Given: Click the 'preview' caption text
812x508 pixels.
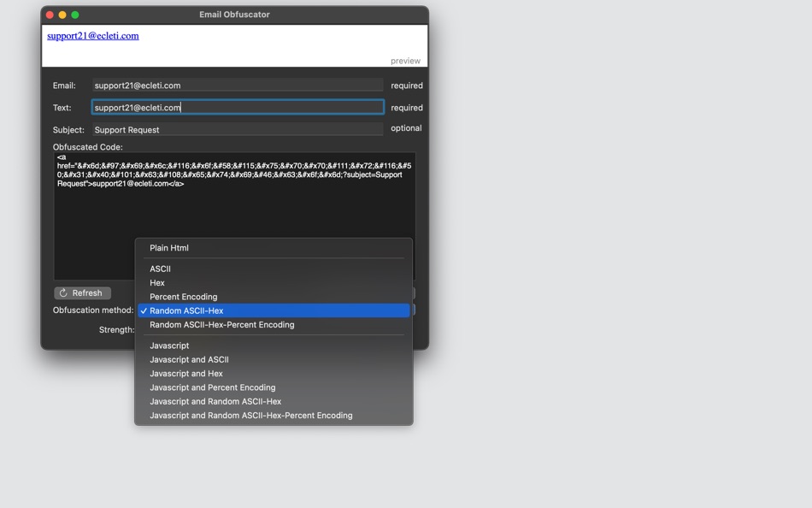Looking at the screenshot, I should [405, 61].
